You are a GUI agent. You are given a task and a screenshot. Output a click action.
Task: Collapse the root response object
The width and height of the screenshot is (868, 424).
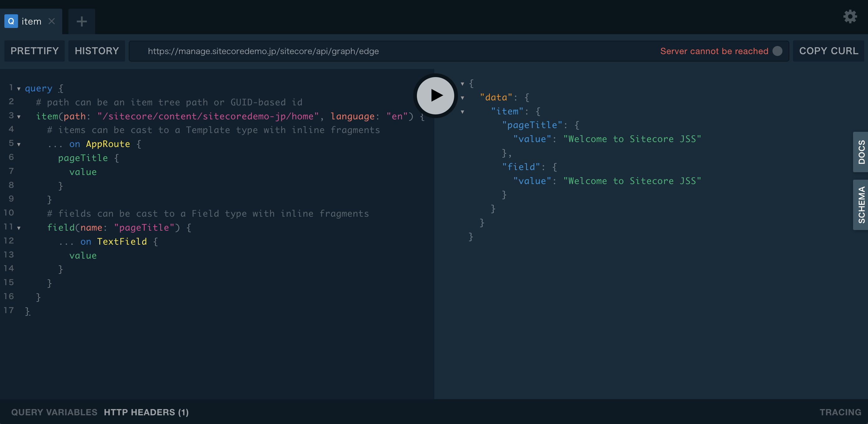pos(462,84)
